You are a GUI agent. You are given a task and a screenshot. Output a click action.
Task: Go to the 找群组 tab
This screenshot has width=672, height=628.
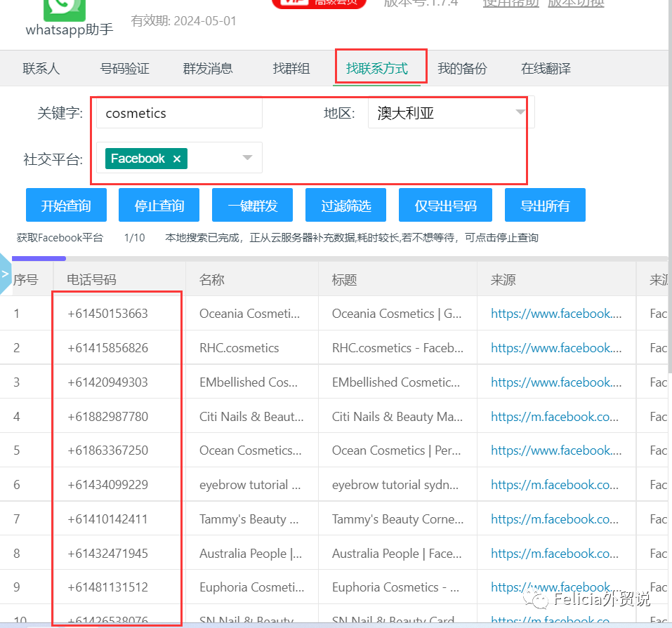[291, 69]
